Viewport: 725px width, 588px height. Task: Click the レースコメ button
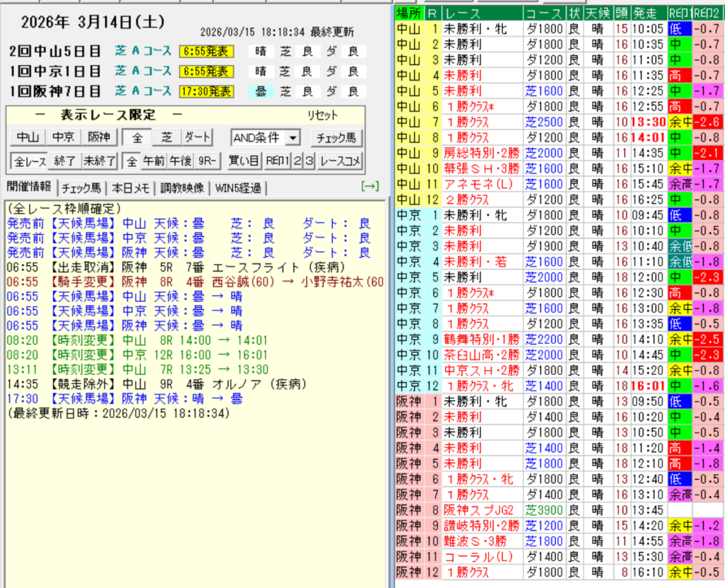point(340,161)
